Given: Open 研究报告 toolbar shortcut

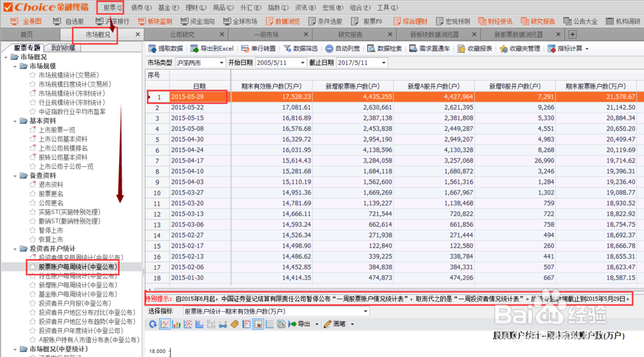Looking at the screenshot, I should (x=538, y=21).
